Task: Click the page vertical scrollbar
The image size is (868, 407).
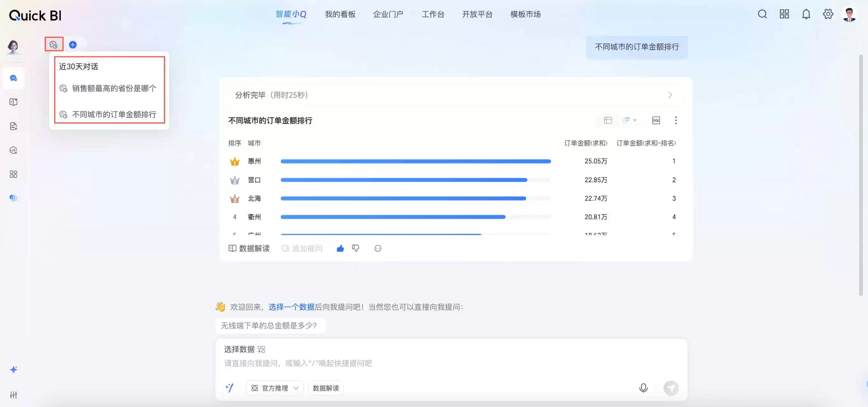Action: click(x=861, y=175)
